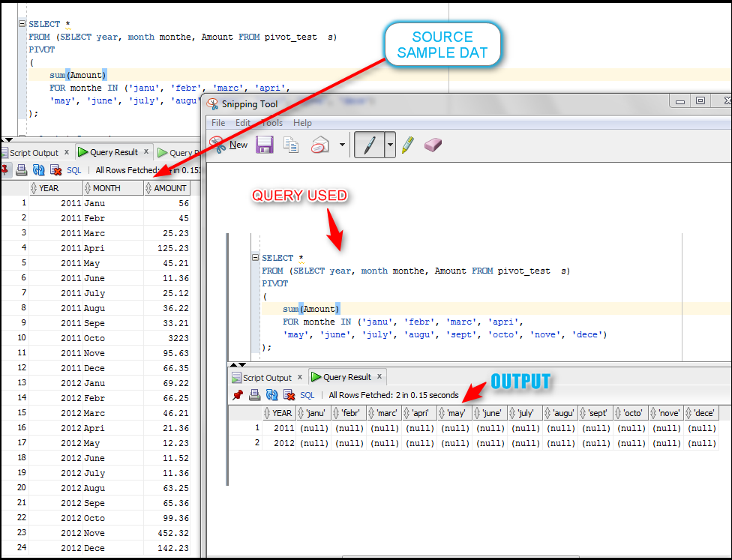
Task: Select amount cell 452.32 in source data
Action: [167, 533]
